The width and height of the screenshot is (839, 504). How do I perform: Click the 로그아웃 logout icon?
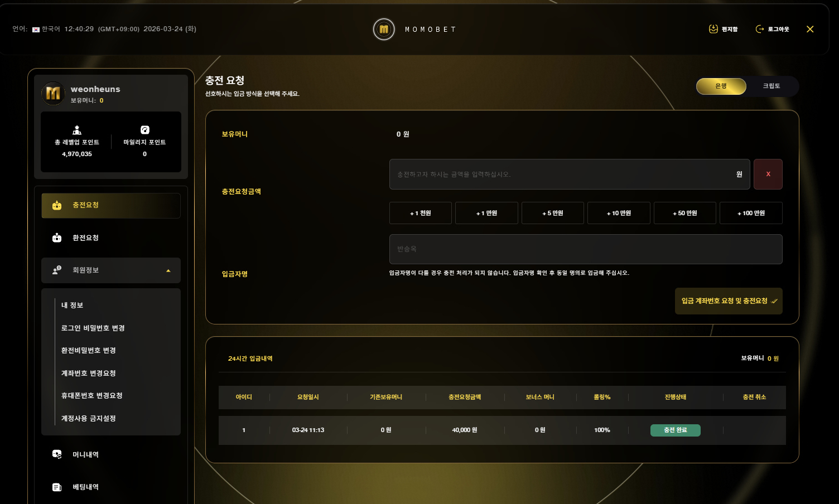pyautogui.click(x=760, y=29)
